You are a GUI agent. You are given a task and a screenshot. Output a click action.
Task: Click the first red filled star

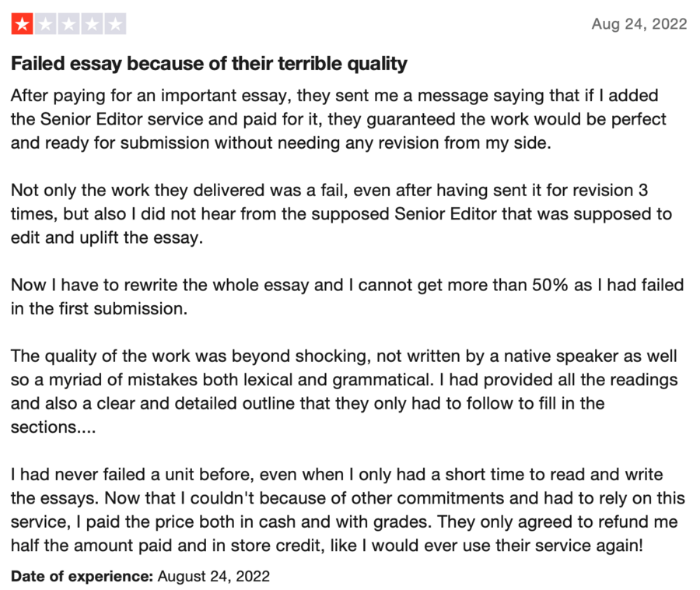coord(23,24)
